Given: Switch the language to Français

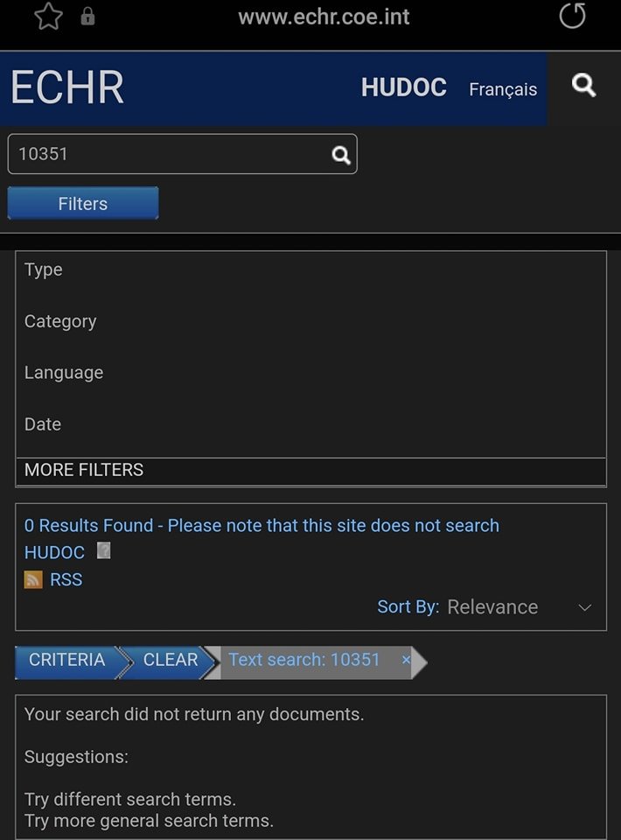Looking at the screenshot, I should pyautogui.click(x=503, y=89).
